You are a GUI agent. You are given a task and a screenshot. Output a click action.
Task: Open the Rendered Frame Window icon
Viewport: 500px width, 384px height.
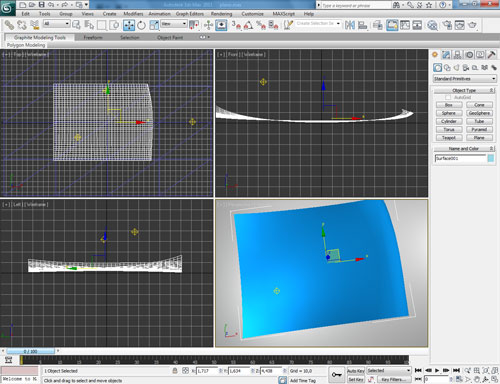pyautogui.click(x=460, y=25)
